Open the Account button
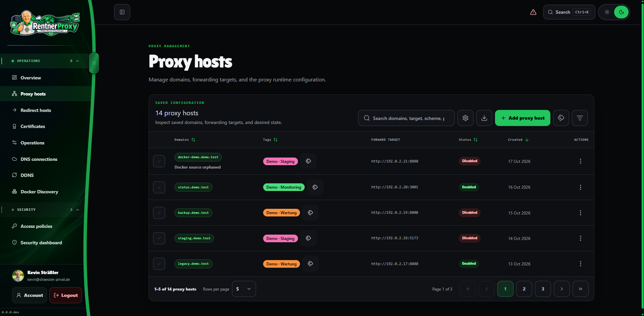The image size is (644, 316). point(30,295)
